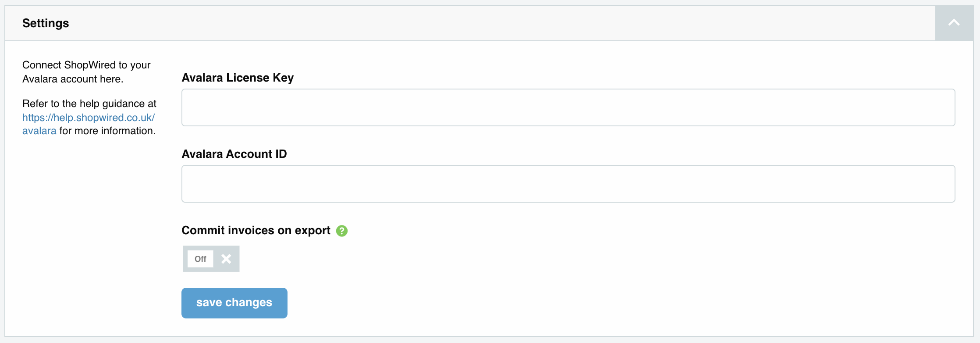Click the right end of the License Key input
Viewport: 980px width, 343px height.
[938, 107]
